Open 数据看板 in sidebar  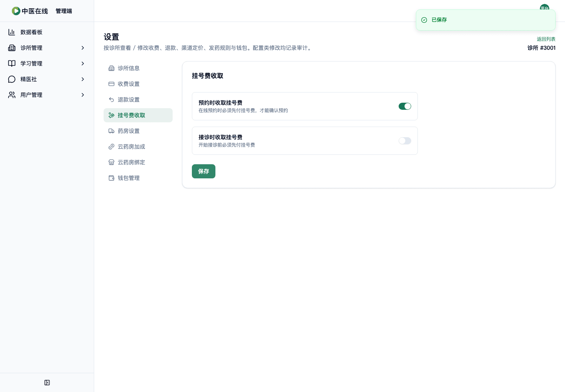[47, 32]
